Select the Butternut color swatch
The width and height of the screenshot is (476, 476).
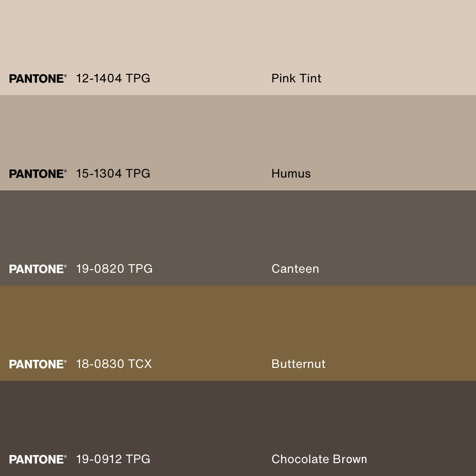click(x=238, y=333)
